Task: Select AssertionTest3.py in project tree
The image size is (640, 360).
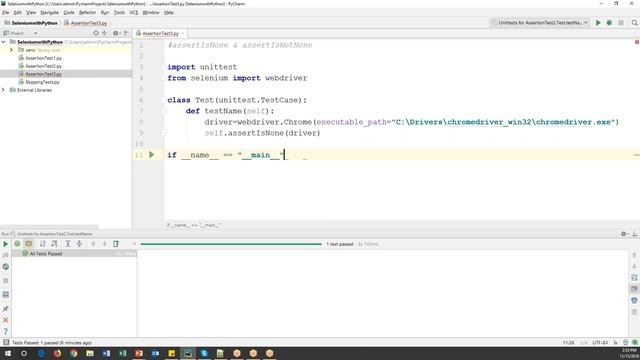Action: tap(43, 74)
